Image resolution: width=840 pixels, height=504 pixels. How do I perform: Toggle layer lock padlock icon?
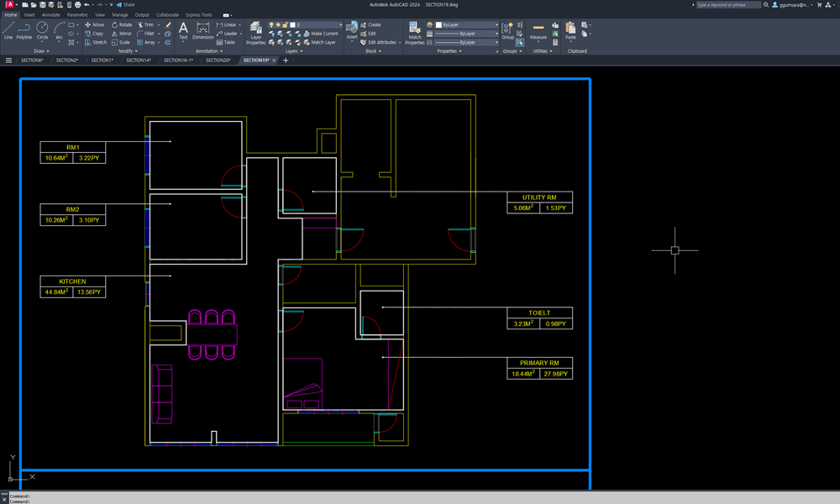click(x=285, y=24)
